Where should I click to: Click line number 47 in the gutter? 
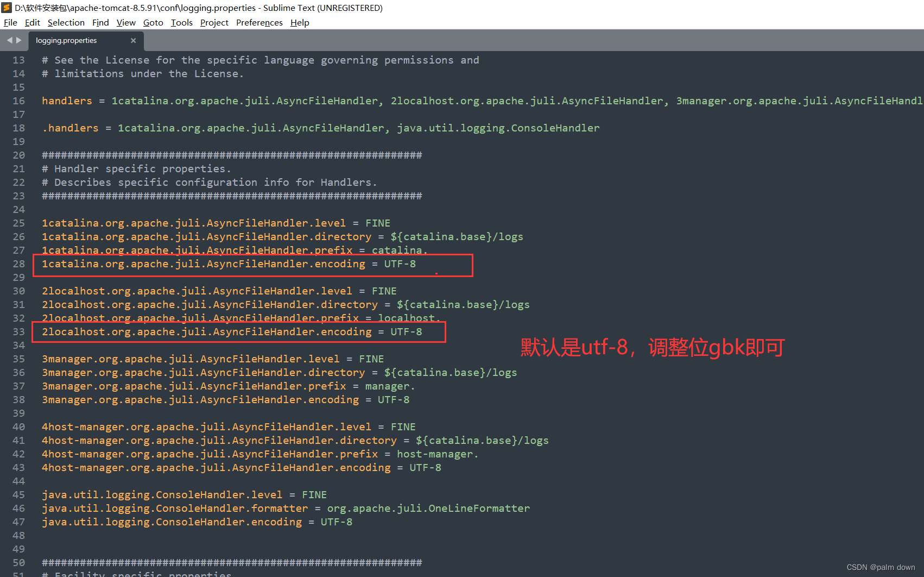tap(19, 522)
